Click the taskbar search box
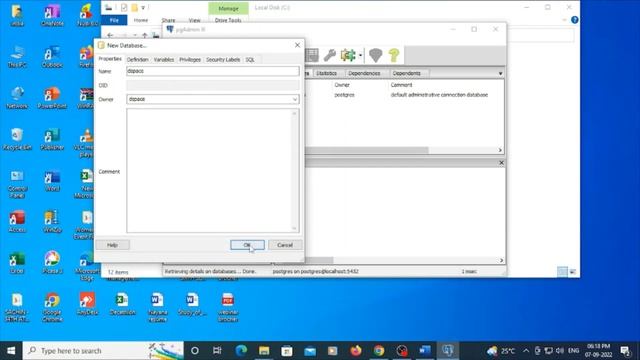640x360 pixels. pyautogui.click(x=103, y=351)
